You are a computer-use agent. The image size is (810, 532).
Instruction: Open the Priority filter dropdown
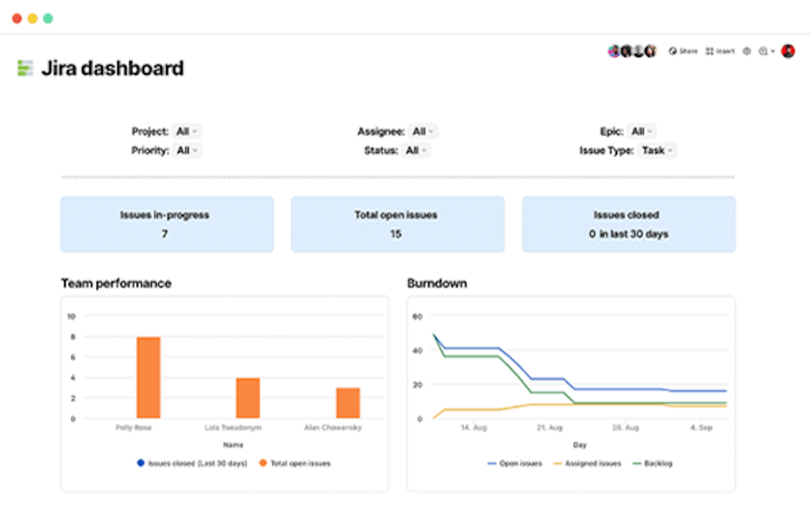pos(187,151)
